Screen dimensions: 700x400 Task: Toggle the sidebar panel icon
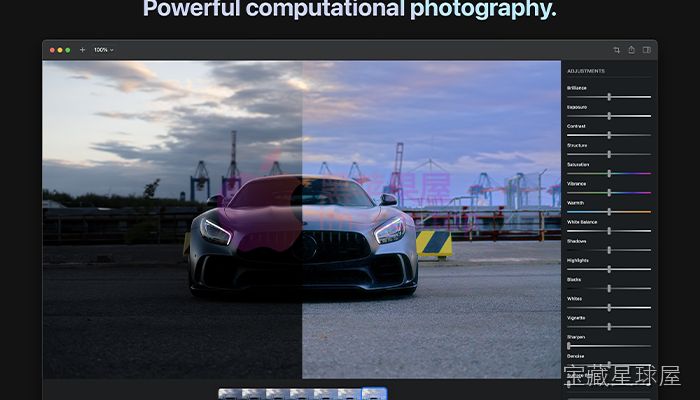pyautogui.click(x=646, y=50)
